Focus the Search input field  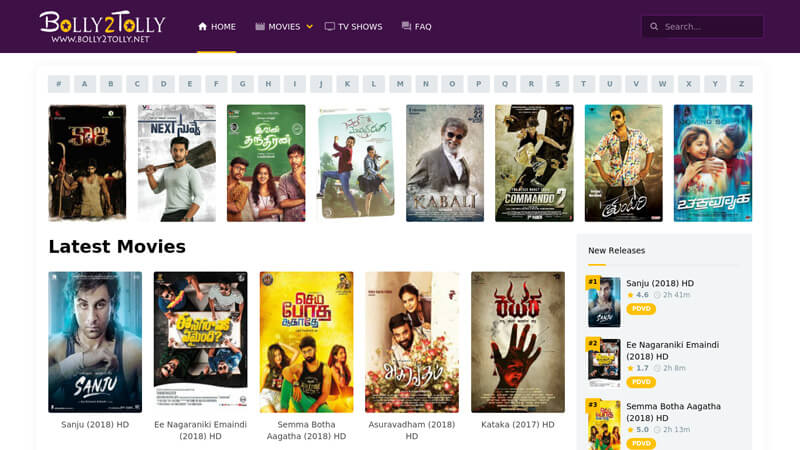click(703, 27)
